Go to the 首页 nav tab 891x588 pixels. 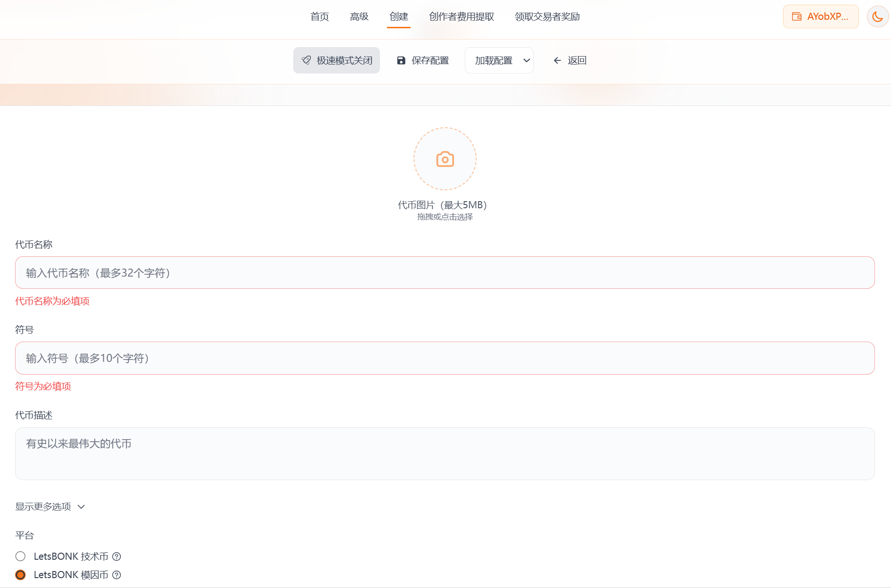click(320, 16)
